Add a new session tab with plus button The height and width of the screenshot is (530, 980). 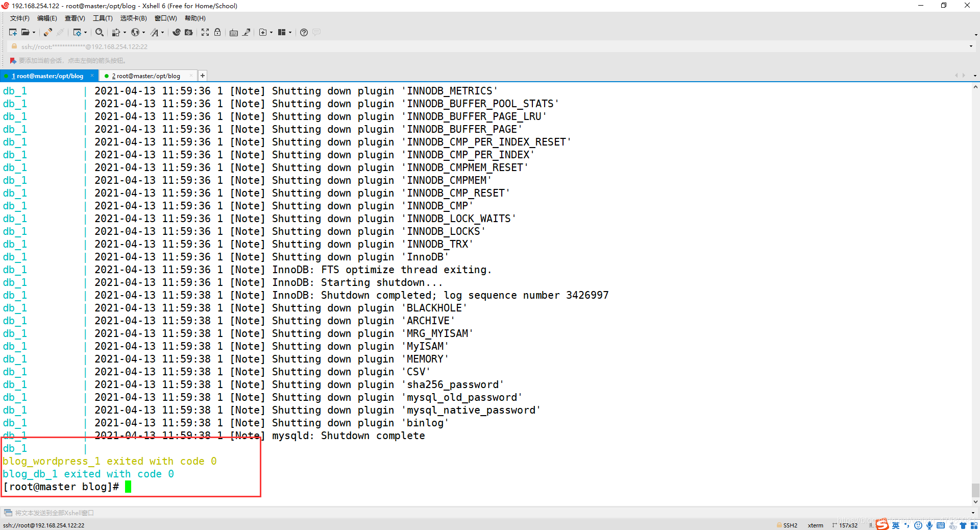pyautogui.click(x=203, y=76)
